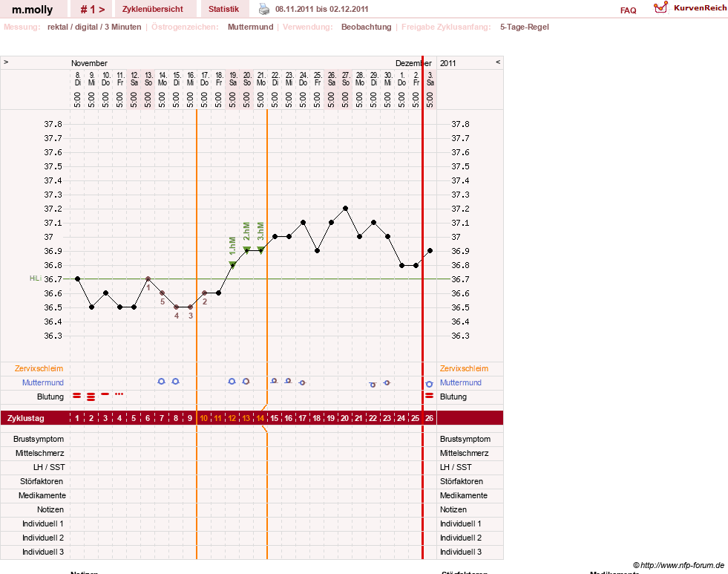Click the left Zervixschleim row label

[39, 369]
